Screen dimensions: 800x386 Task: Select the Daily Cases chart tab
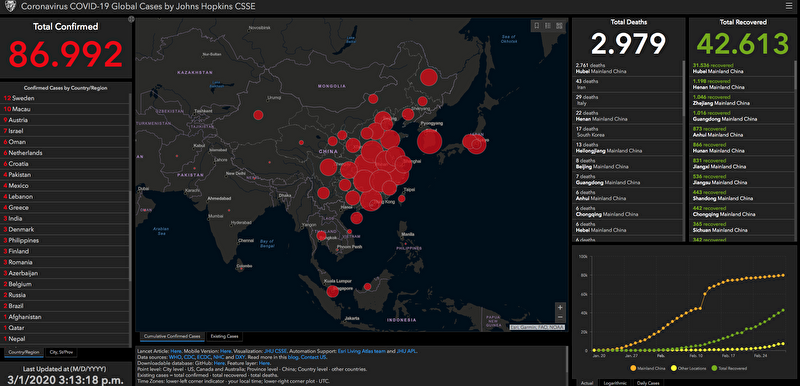pos(648,382)
